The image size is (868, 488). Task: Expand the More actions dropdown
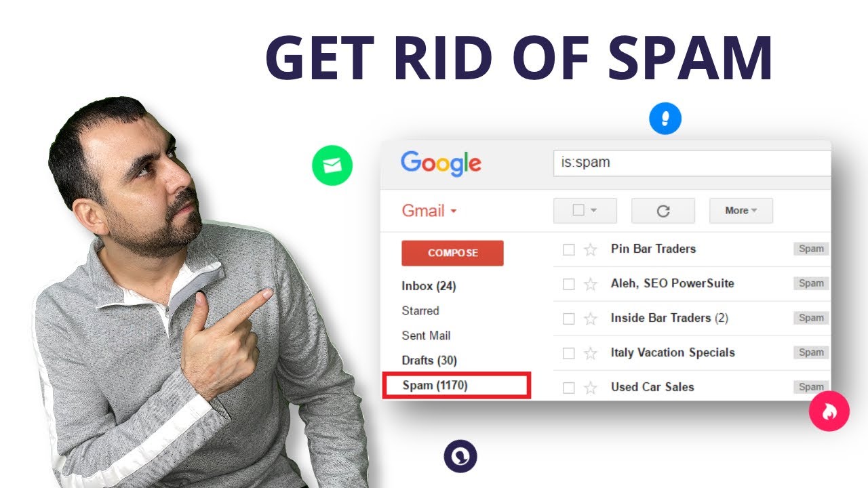741,211
